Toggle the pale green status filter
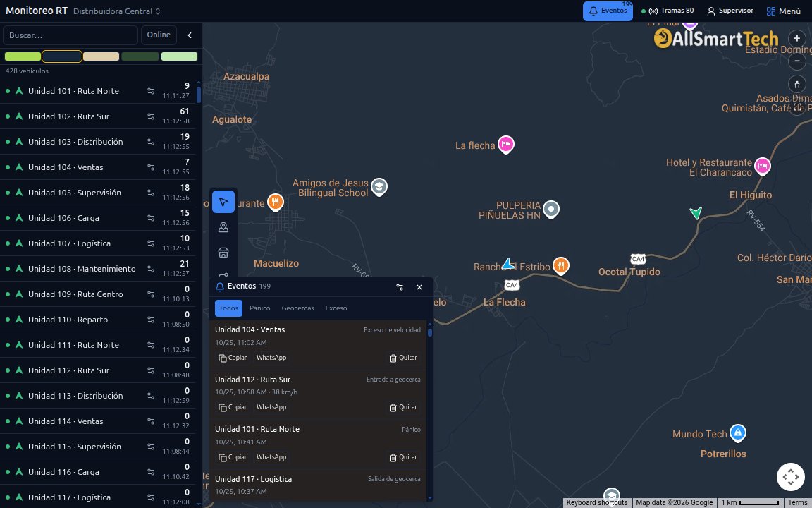This screenshot has height=508, width=812. (179, 56)
